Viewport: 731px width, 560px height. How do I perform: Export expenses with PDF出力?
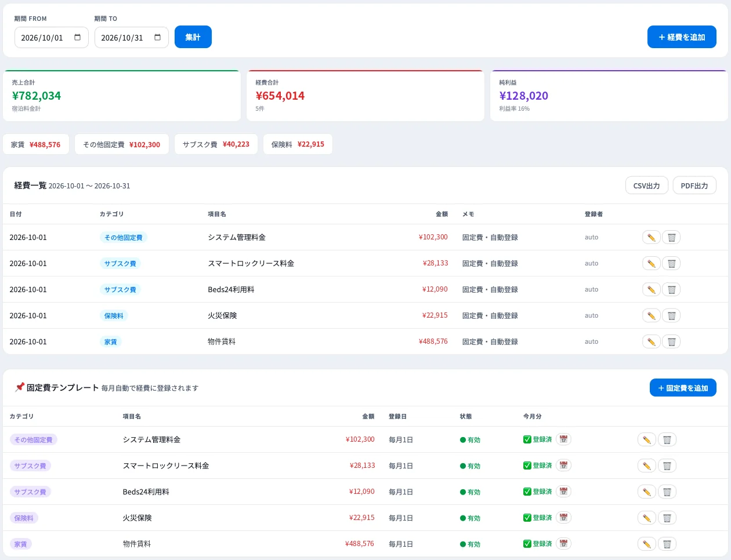(x=694, y=186)
